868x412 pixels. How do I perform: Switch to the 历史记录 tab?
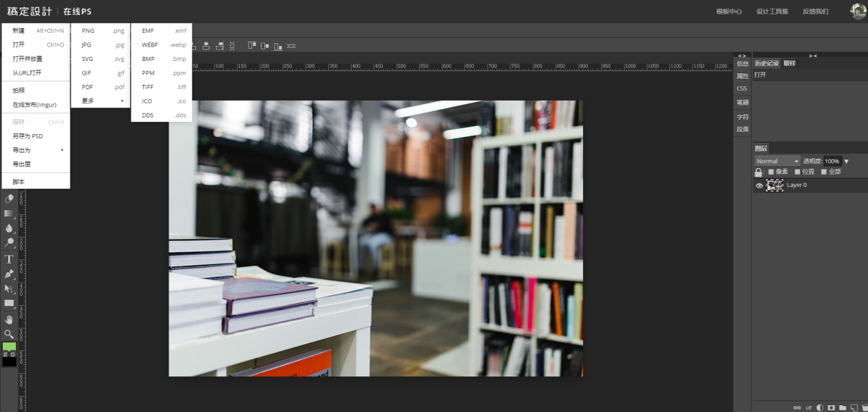pyautogui.click(x=767, y=64)
